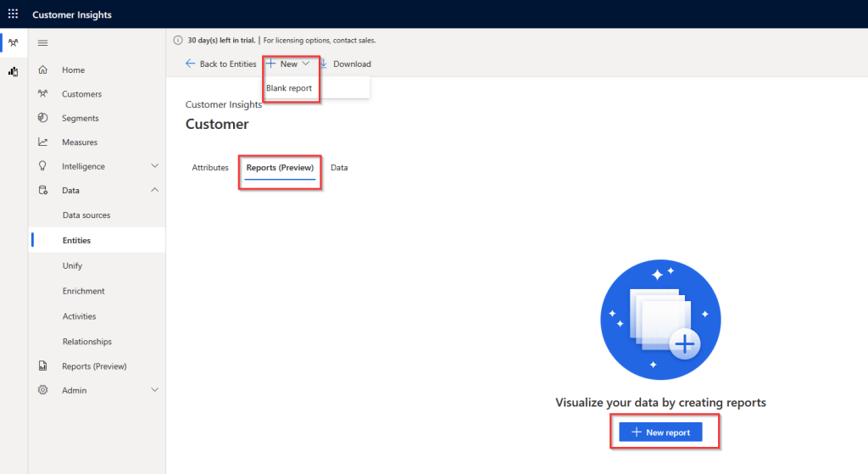Click the Download arrow icon

click(x=324, y=64)
